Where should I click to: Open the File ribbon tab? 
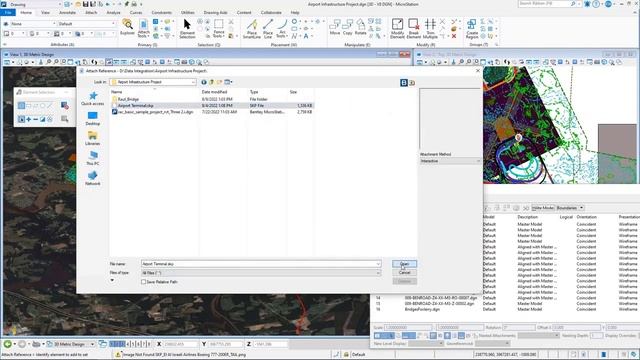(x=8, y=13)
